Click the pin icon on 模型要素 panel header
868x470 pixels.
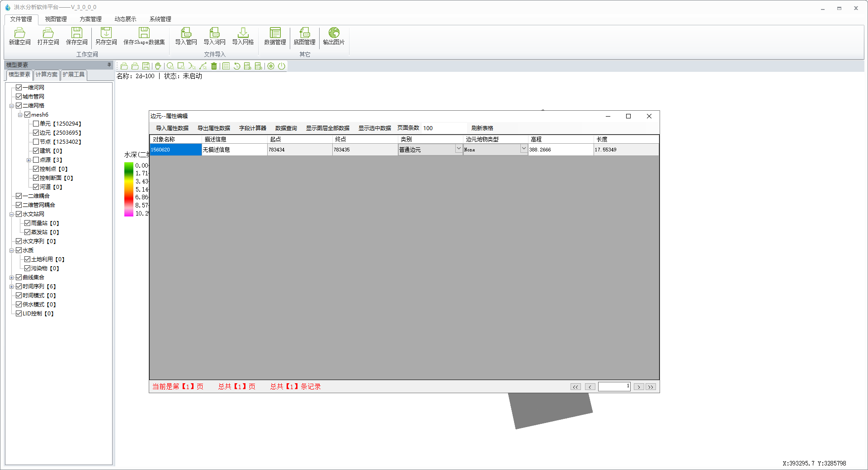(109, 65)
